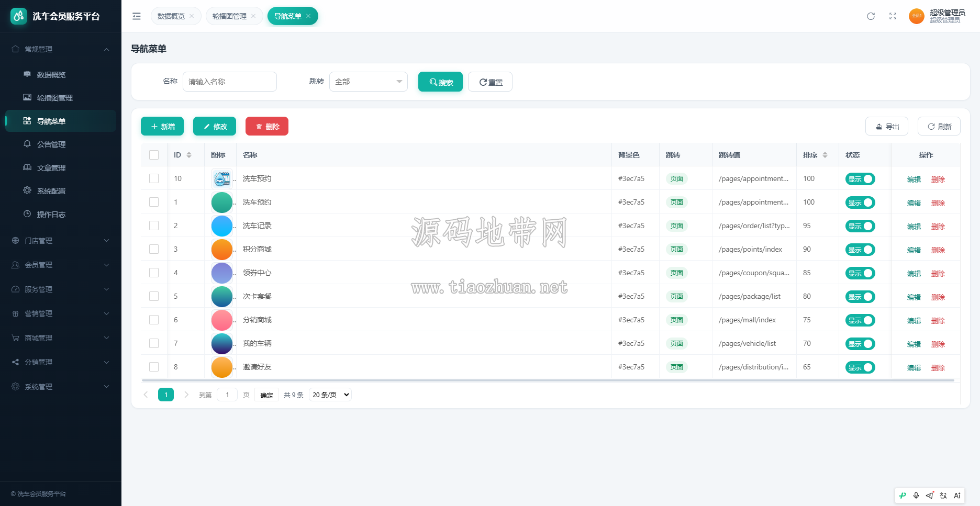Click the 名称 search input field

(230, 82)
